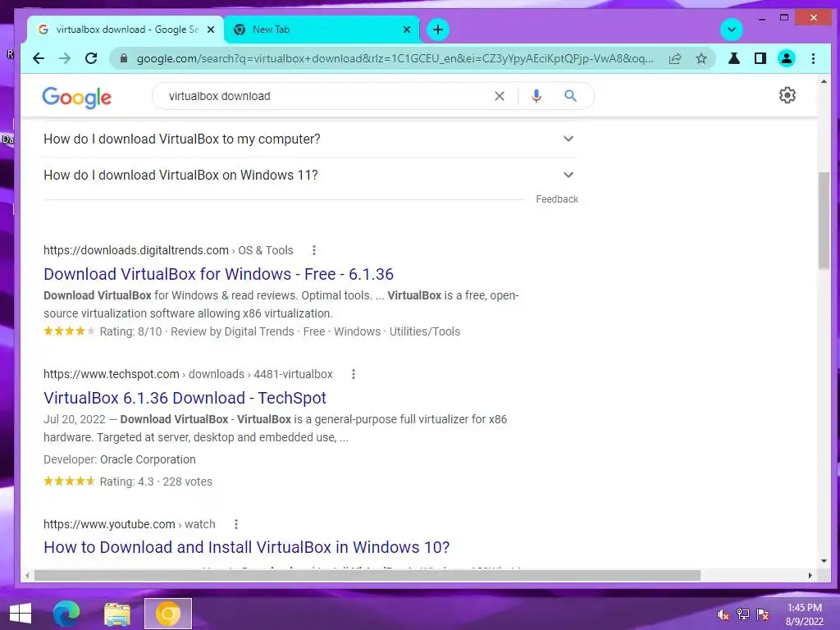840x630 pixels.
Task: Click the downloads.digitaltrends.com URL text
Action: (136, 250)
